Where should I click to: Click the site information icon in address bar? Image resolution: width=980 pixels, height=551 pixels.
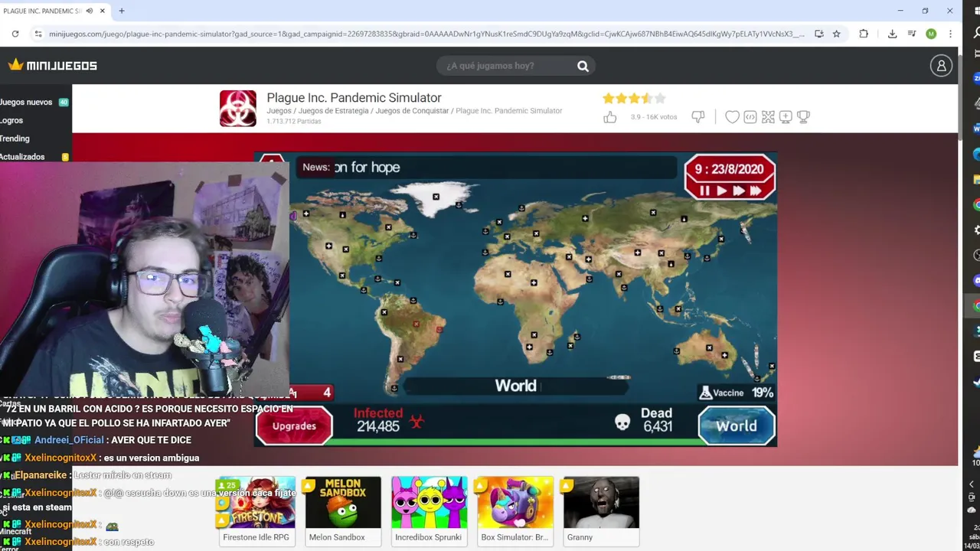(x=38, y=34)
